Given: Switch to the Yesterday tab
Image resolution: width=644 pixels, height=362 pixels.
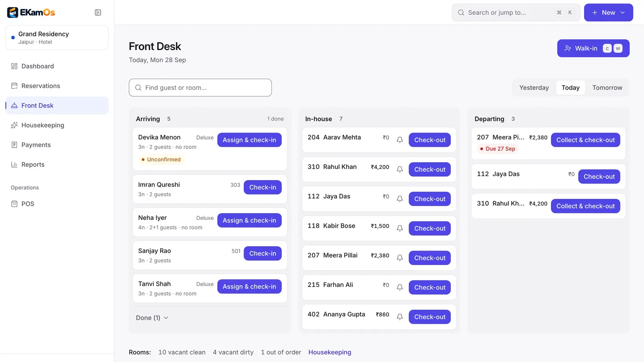Looking at the screenshot, I should point(534,88).
